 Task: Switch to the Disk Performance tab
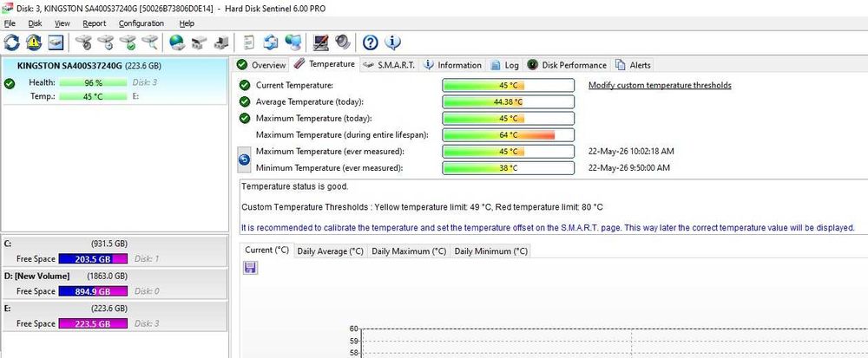point(567,65)
